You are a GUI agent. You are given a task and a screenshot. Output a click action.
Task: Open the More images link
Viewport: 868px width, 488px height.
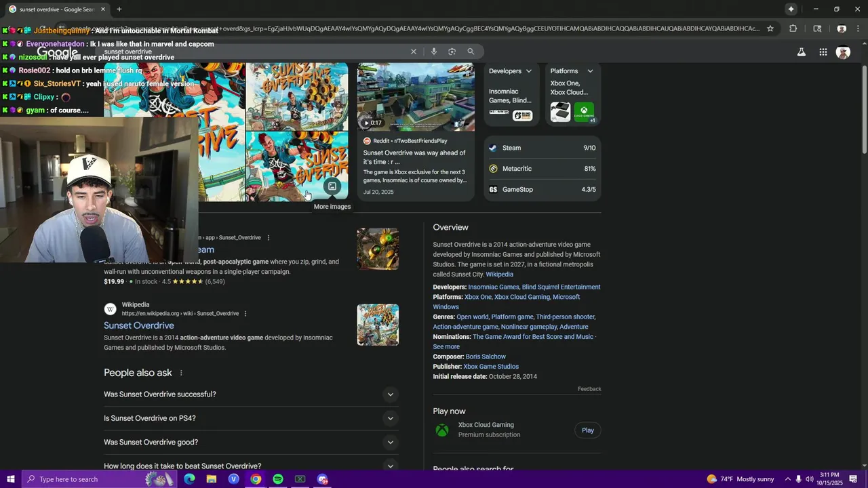tap(332, 207)
